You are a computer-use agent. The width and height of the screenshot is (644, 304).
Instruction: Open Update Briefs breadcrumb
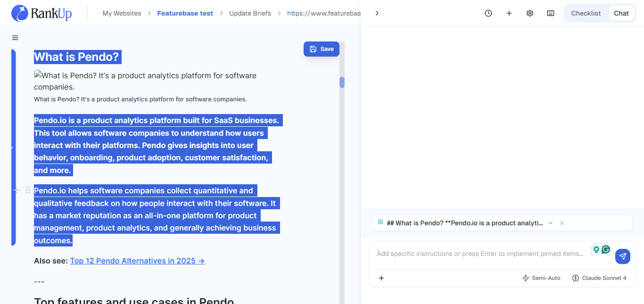250,13
